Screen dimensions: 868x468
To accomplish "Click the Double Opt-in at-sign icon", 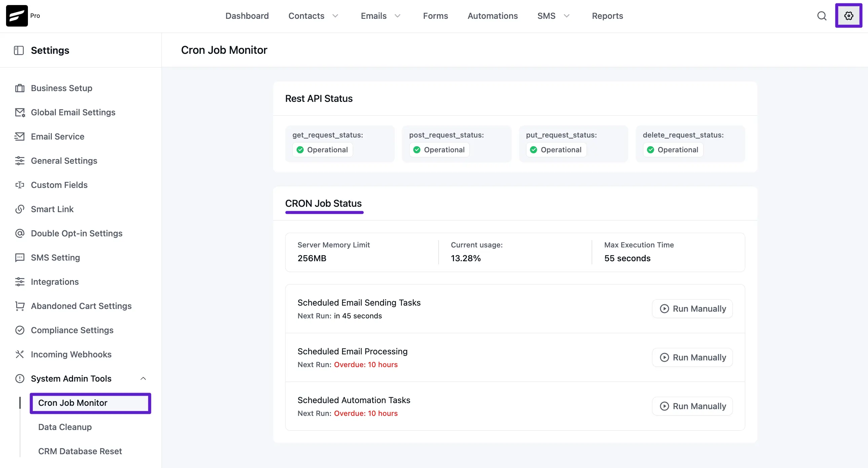I will pyautogui.click(x=20, y=233).
